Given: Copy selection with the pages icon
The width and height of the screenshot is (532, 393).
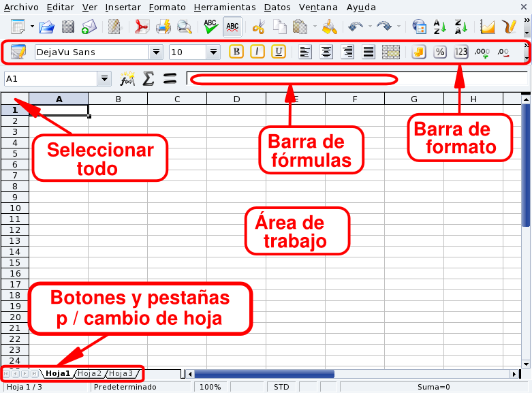Looking at the screenshot, I should click(x=280, y=27).
